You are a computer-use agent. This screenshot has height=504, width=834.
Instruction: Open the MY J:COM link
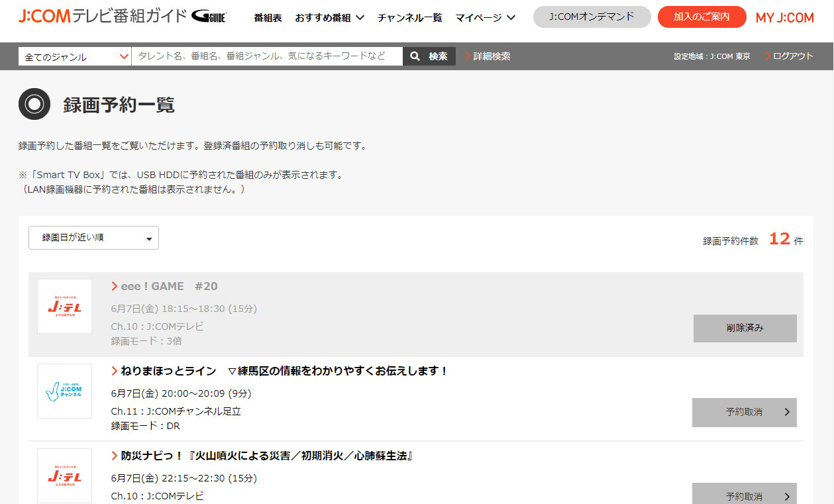pos(785,17)
